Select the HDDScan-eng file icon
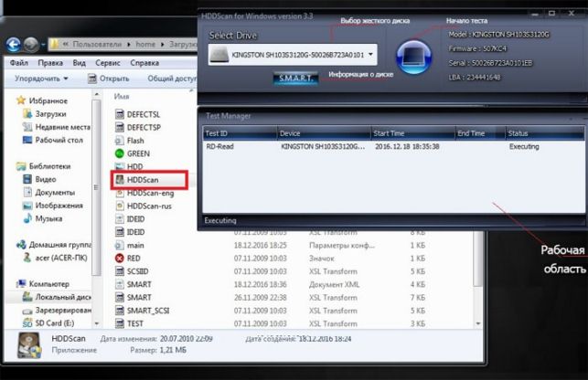This screenshot has height=380, width=588. [x=120, y=193]
